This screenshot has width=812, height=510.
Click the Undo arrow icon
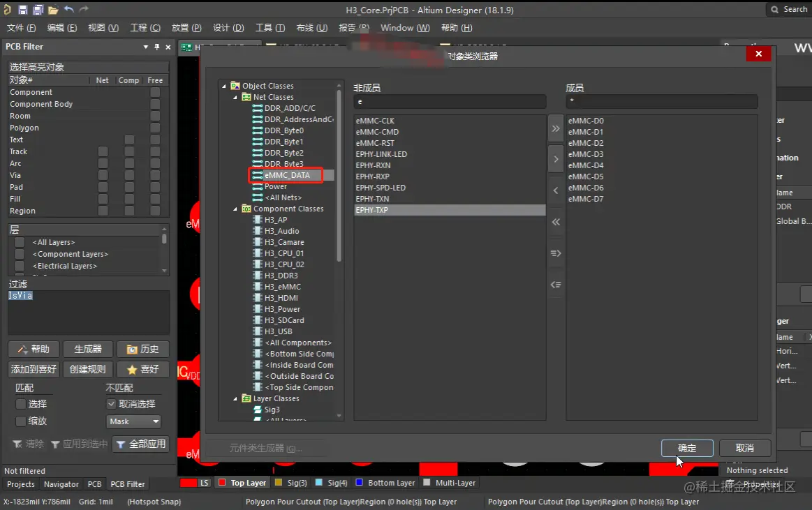click(69, 9)
